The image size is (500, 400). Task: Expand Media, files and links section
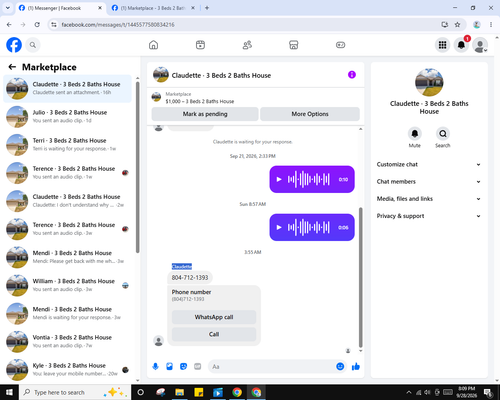pos(429,199)
